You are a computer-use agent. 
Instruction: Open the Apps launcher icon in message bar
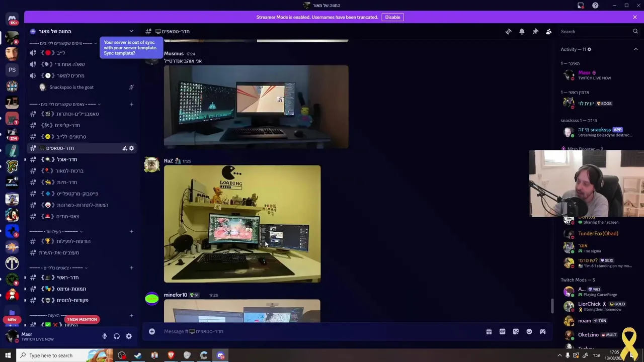[542, 331]
